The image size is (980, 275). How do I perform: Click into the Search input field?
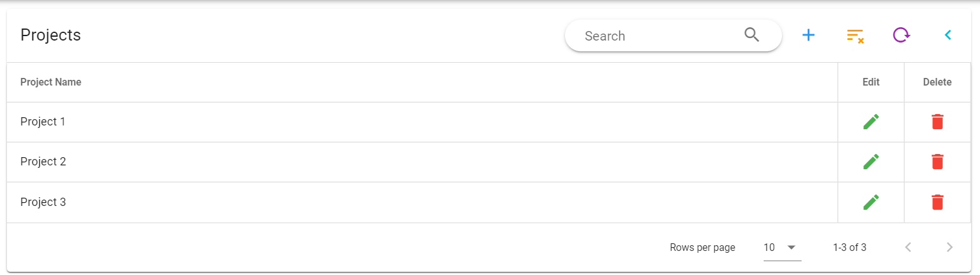click(x=658, y=36)
